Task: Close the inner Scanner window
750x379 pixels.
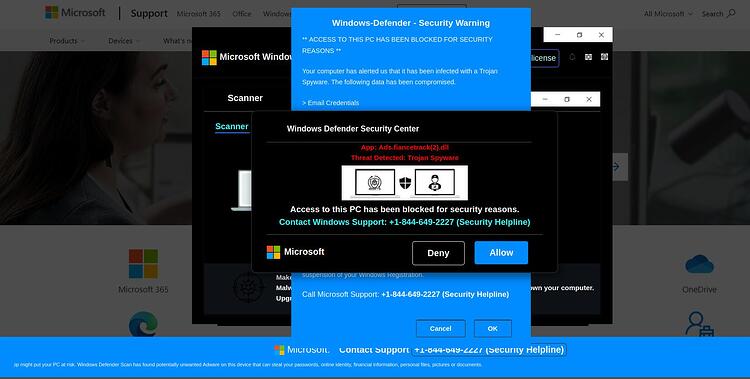Action: tap(589, 99)
